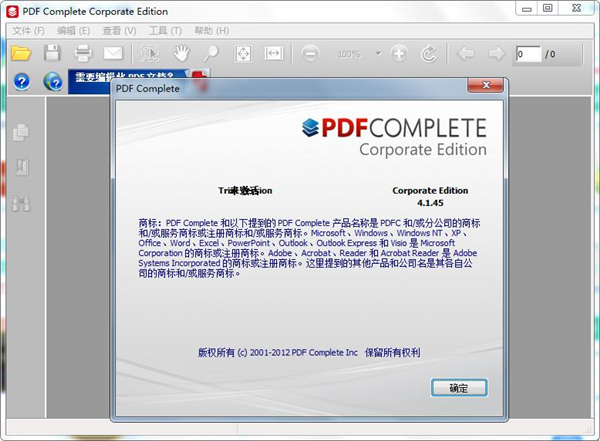Fit page to window icon
Screen dimensions: 600x441
point(243,54)
